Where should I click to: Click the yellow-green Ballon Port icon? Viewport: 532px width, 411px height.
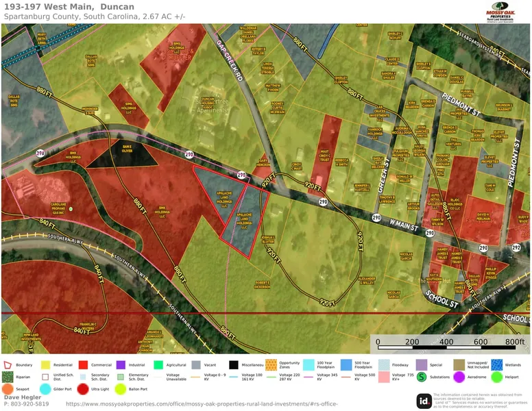pyautogui.click(x=120, y=389)
